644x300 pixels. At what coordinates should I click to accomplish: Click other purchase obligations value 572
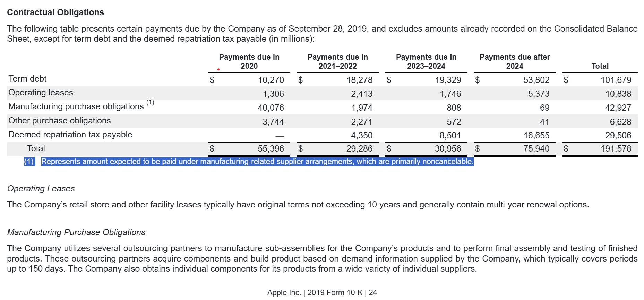coord(454,122)
